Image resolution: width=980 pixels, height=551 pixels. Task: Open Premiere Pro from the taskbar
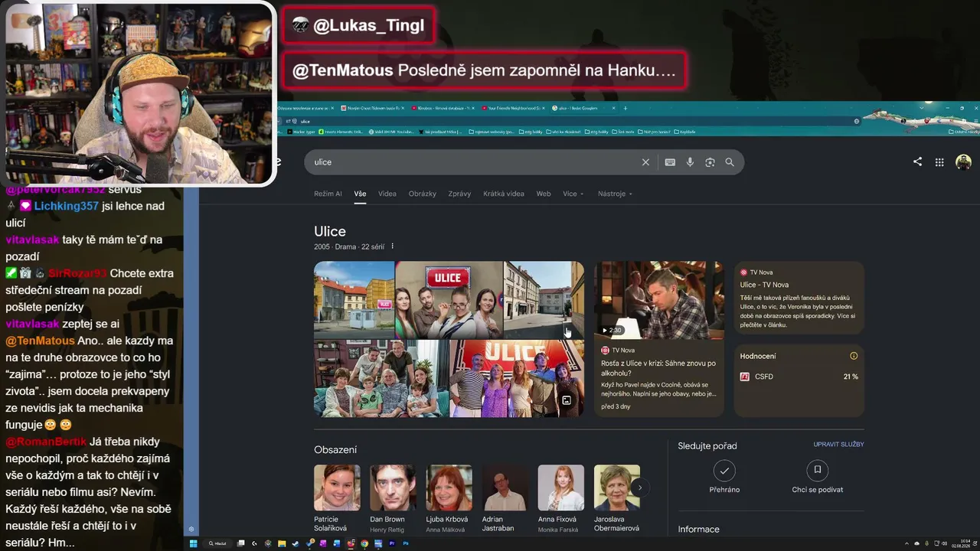[x=392, y=543]
